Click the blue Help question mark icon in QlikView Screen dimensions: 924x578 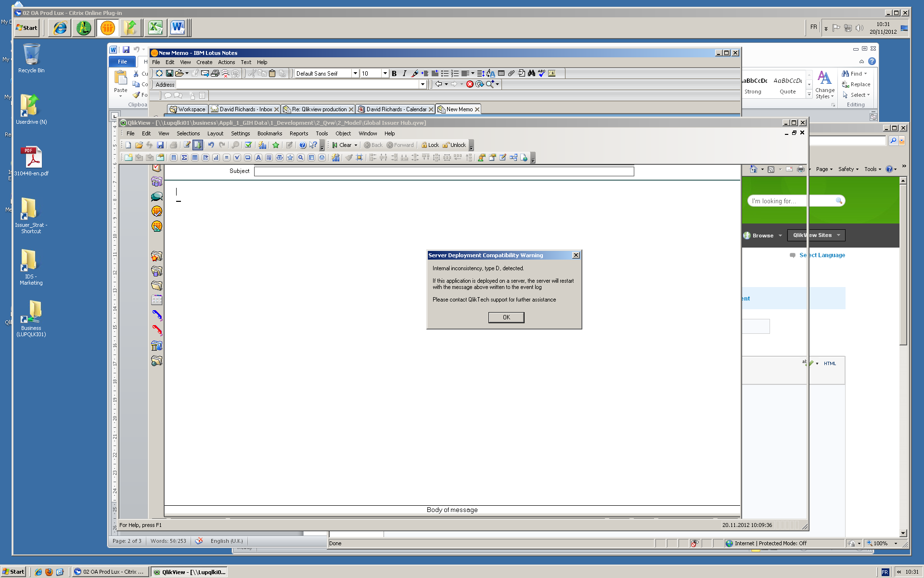303,145
